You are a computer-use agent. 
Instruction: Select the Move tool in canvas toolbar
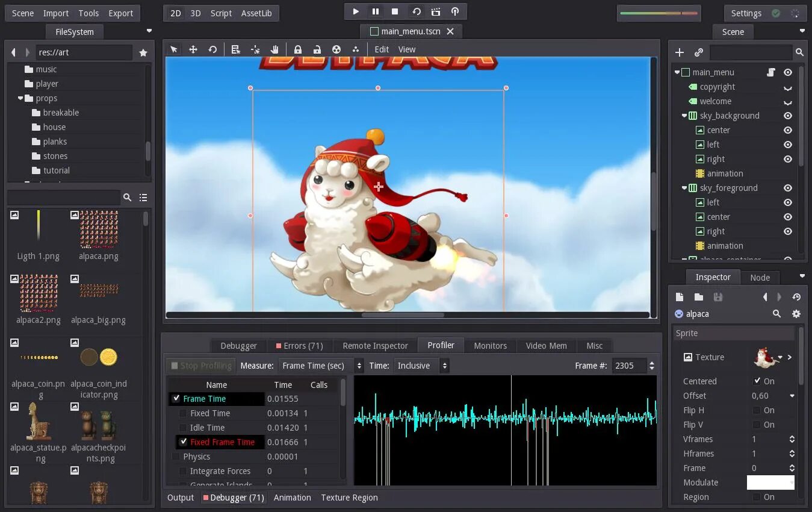193,49
